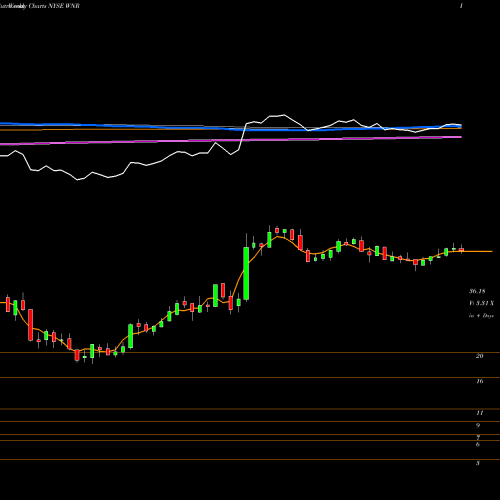
Task: Click the price level label '20'
Action: coord(479,356)
